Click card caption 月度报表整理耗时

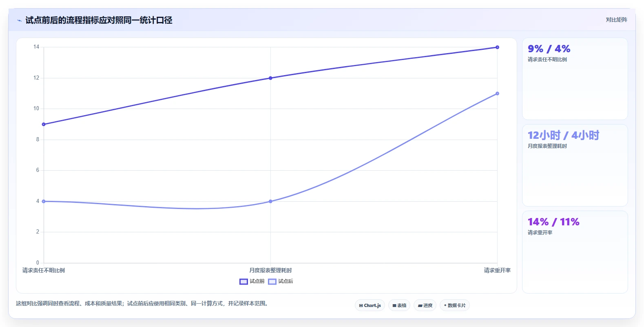[x=547, y=146]
